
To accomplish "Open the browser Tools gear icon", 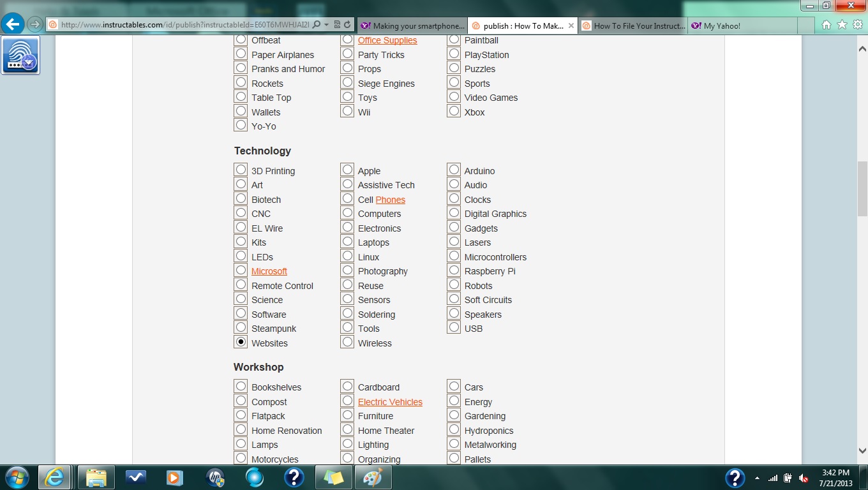I will pyautogui.click(x=857, y=25).
